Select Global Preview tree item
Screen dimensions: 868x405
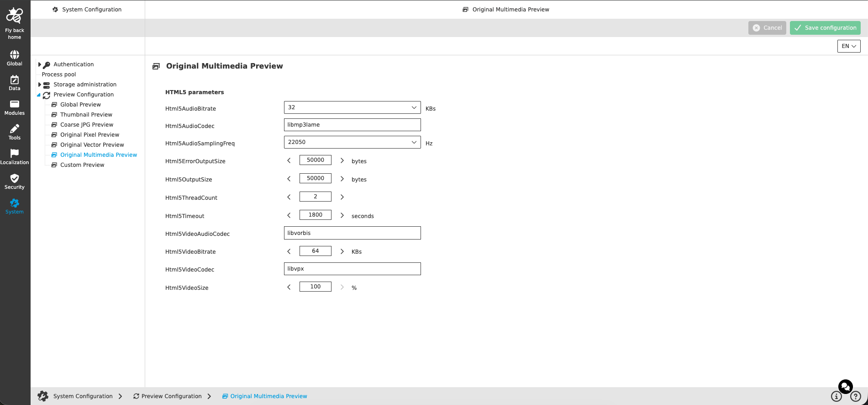tap(80, 105)
